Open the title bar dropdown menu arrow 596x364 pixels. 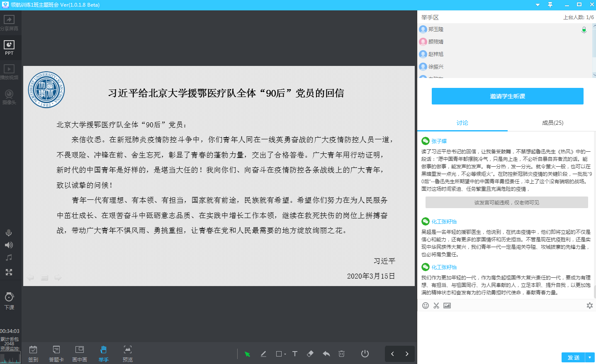[x=538, y=5]
